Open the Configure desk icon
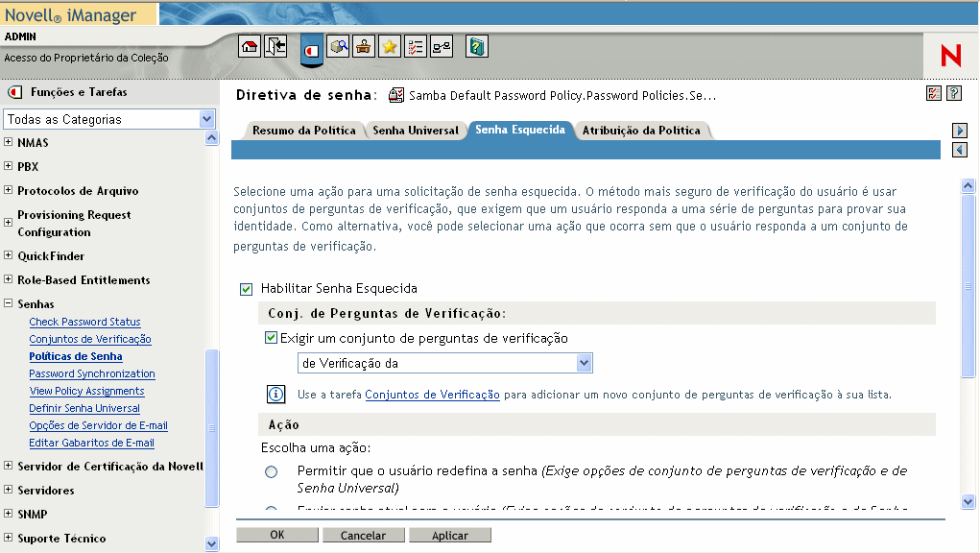 coord(364,47)
